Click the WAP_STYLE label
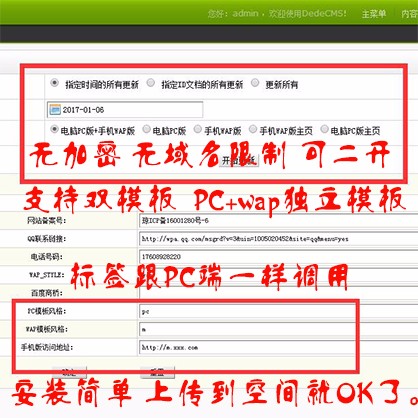This screenshot has width=418, height=418. [47, 275]
